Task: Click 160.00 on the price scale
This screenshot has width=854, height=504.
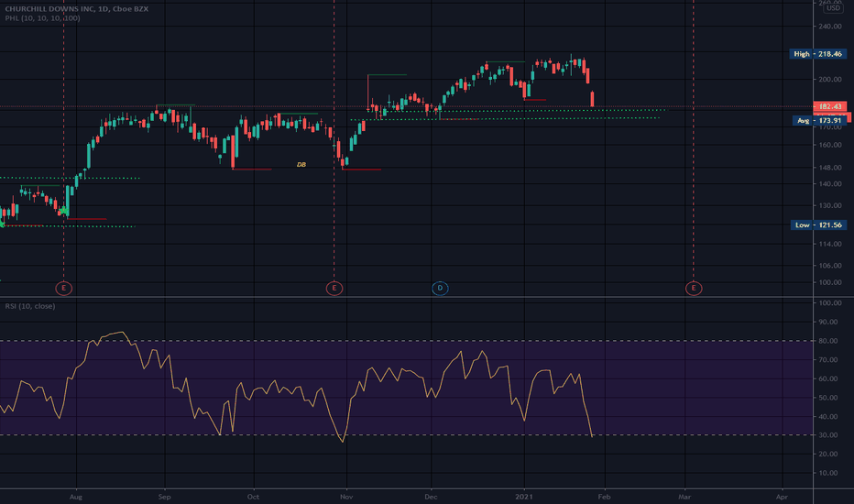Action: (x=829, y=145)
